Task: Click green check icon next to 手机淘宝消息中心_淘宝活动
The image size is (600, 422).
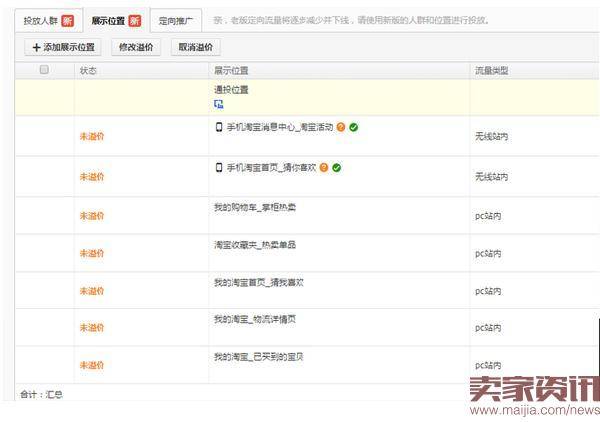Action: click(x=354, y=127)
